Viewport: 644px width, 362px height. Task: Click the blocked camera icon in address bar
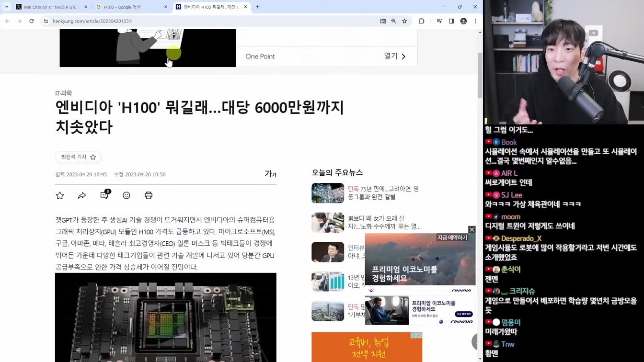click(x=383, y=21)
